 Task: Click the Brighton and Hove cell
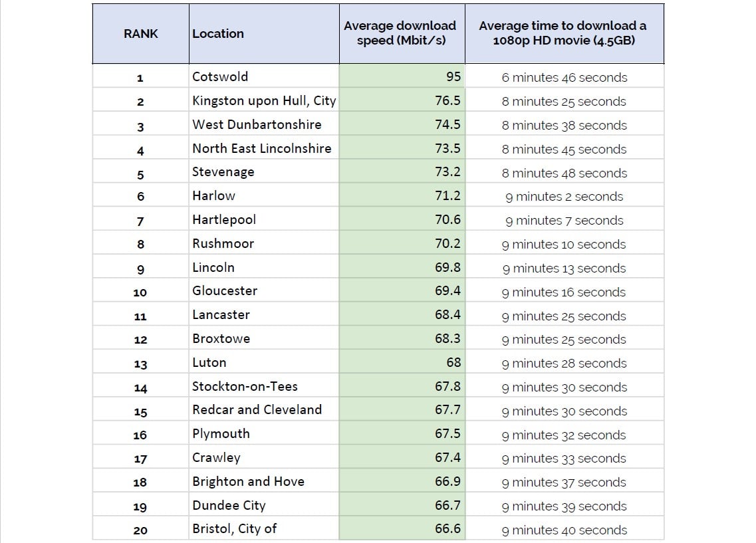(x=248, y=482)
